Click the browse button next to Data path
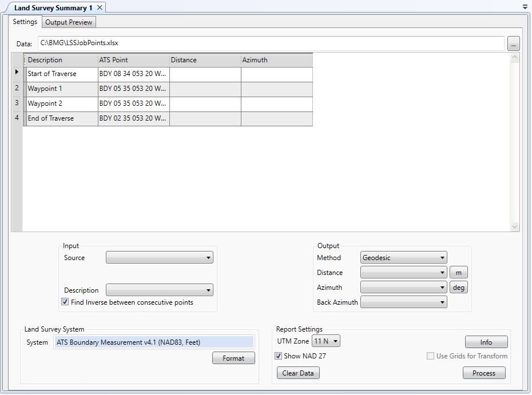 [x=513, y=43]
